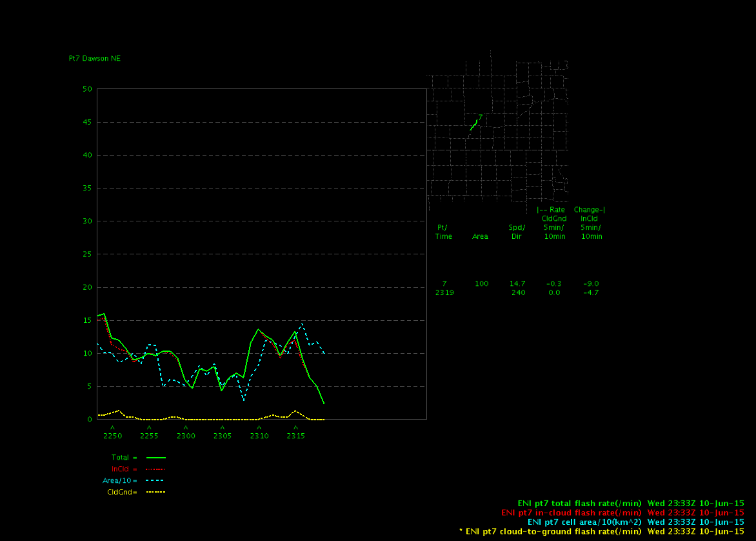The image size is (756, 541).
Task: Click the 14.7 speed value in table
Action: (517, 284)
